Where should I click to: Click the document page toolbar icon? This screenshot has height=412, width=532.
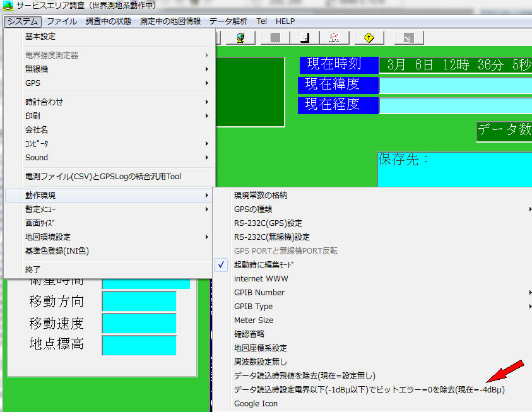pyautogui.click(x=304, y=38)
